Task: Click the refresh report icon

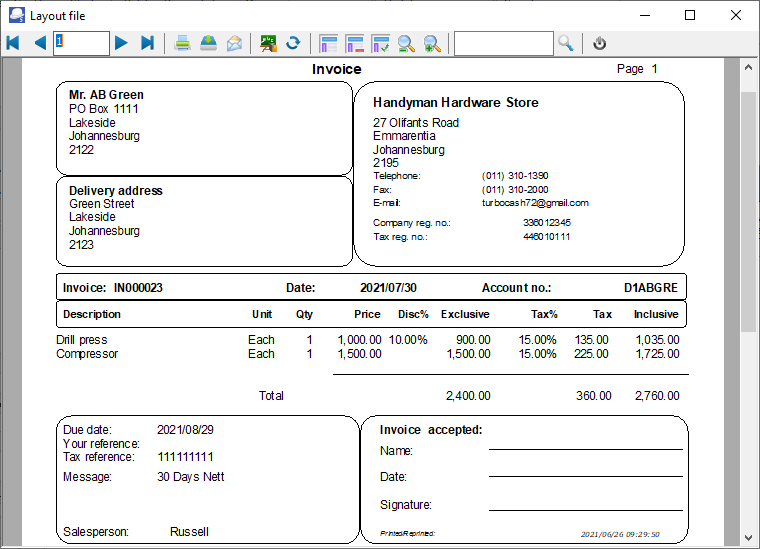Action: pos(293,43)
